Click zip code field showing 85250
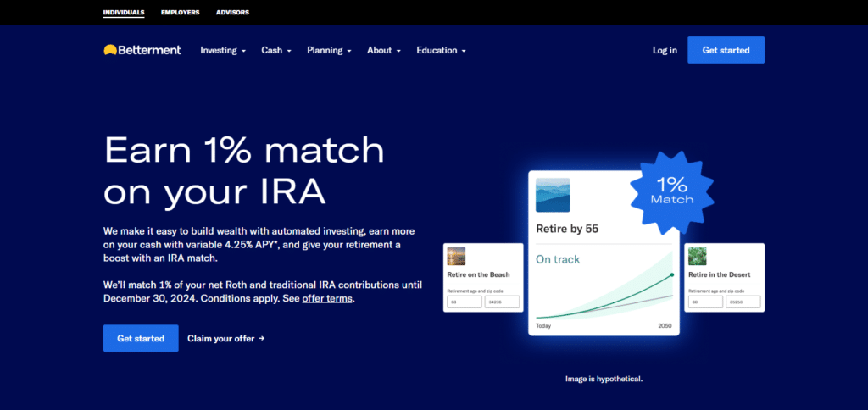This screenshot has height=410, width=868. point(743,302)
